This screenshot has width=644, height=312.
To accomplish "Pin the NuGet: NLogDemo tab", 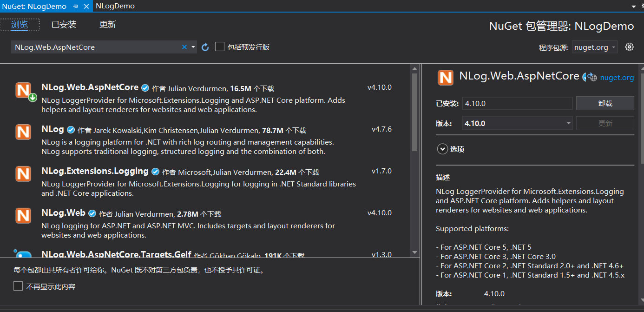I will [x=76, y=6].
